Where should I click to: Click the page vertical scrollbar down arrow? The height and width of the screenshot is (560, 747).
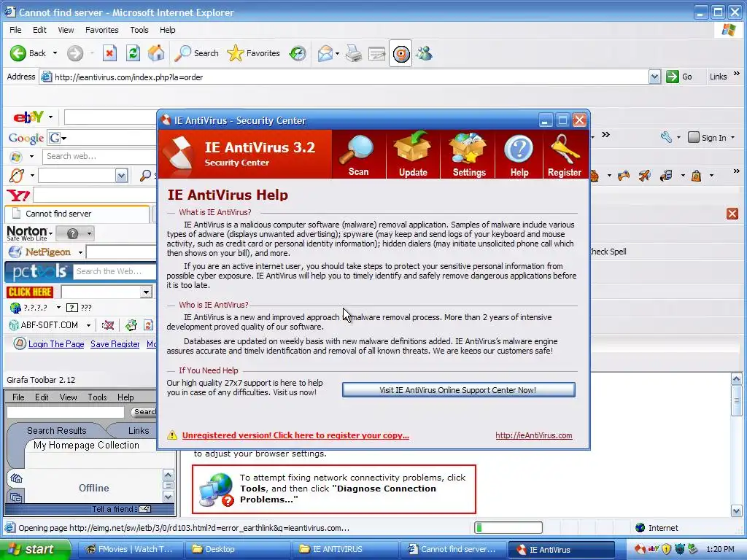pyautogui.click(x=736, y=511)
